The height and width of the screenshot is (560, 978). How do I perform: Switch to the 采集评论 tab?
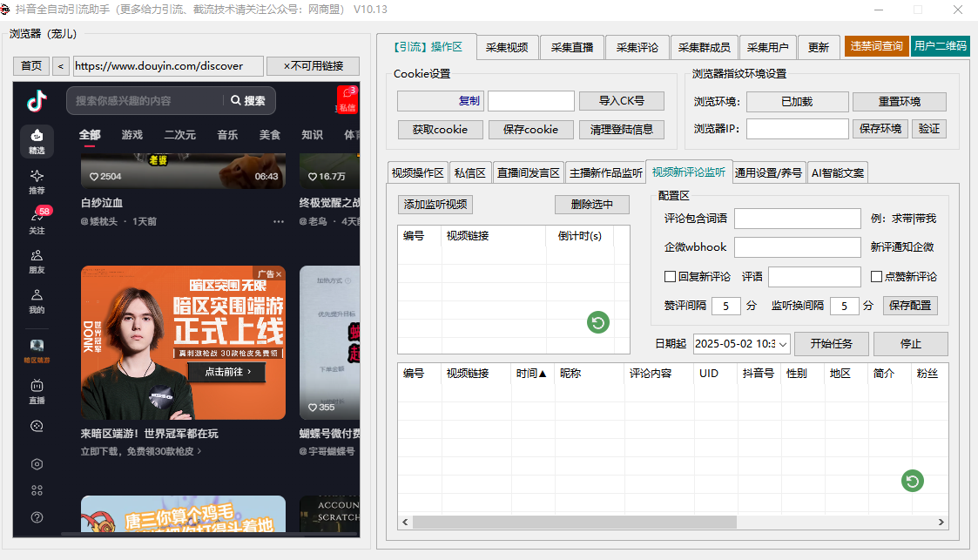tap(637, 47)
